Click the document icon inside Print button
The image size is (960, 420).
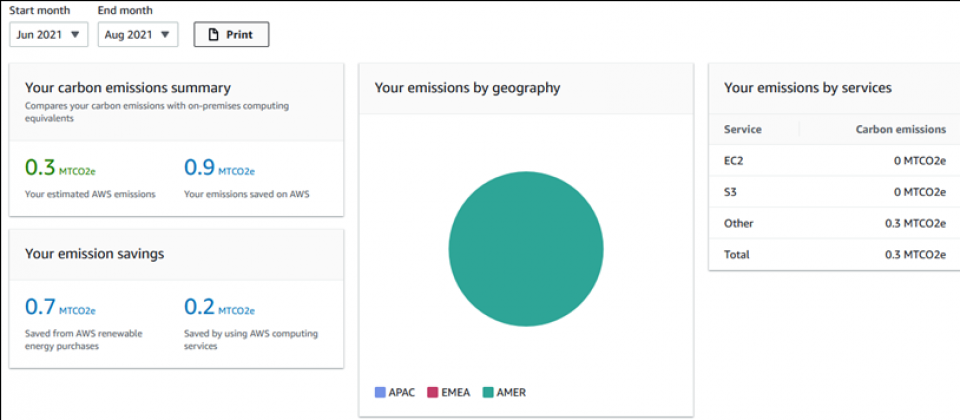tap(213, 34)
